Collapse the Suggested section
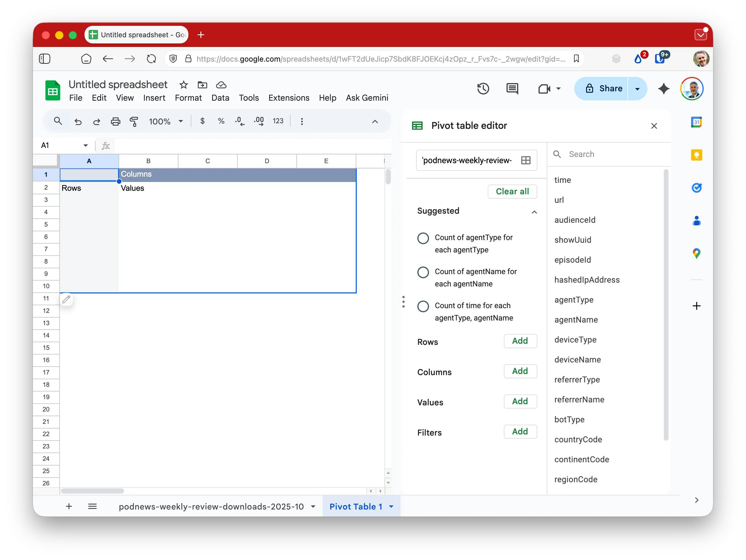Viewport: 746px width, 560px height. [x=534, y=212]
